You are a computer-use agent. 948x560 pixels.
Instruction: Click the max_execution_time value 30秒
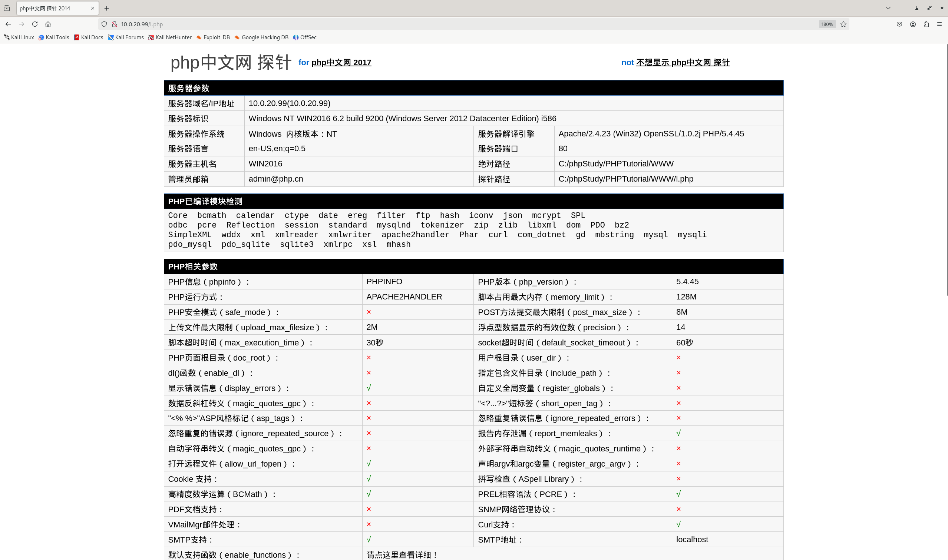coord(375,343)
